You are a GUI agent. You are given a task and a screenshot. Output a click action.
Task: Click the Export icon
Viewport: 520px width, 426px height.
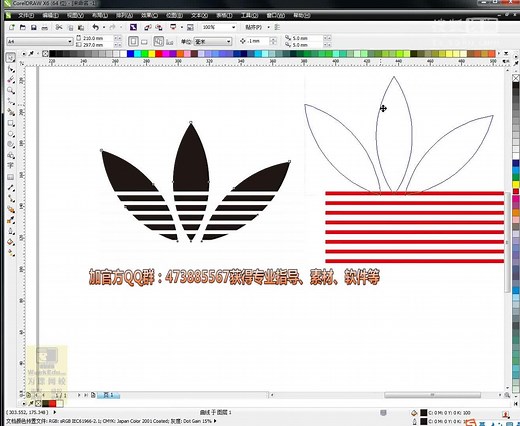pyautogui.click(x=159, y=27)
